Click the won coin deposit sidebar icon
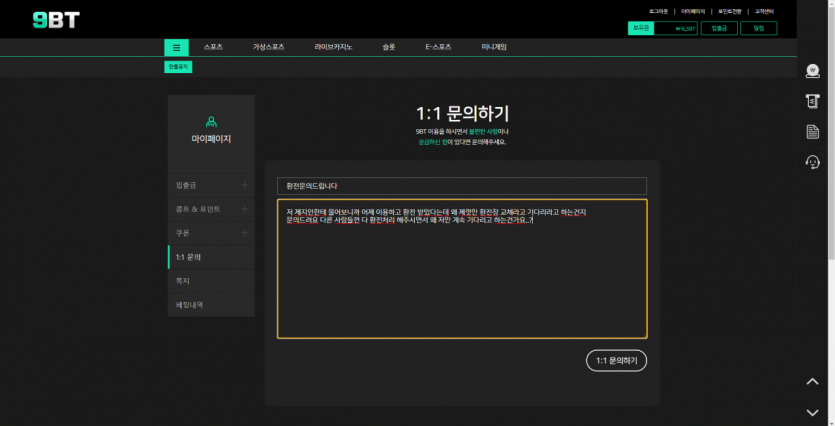Screen dimensions: 835x426 (812, 71)
